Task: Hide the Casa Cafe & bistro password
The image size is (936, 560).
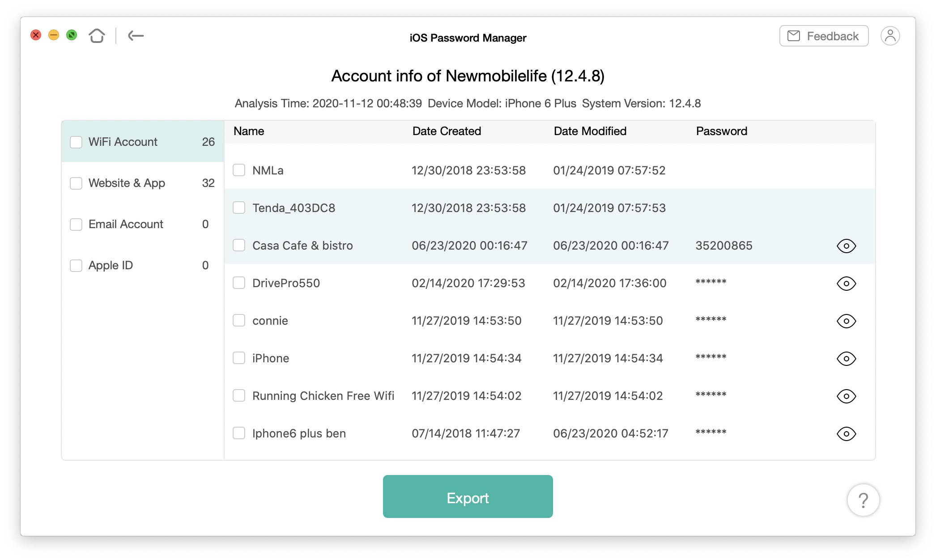Action: [x=846, y=246]
